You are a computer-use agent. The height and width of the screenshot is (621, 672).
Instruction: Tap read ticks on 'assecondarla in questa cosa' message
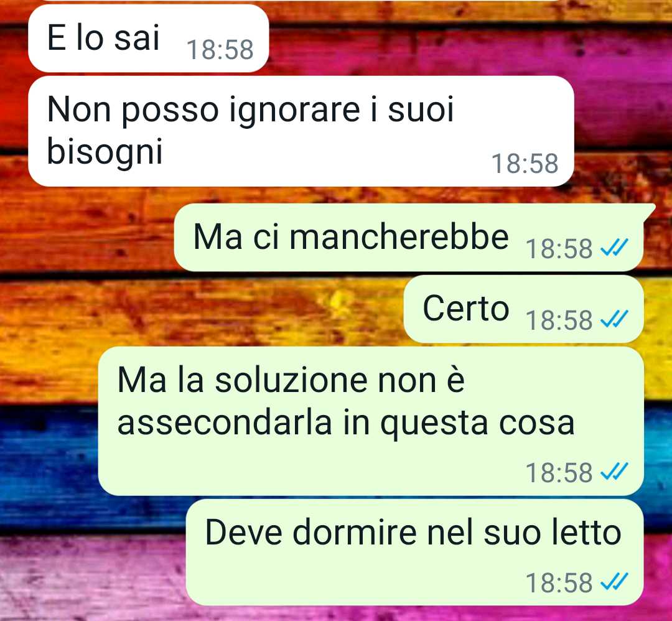point(614,472)
